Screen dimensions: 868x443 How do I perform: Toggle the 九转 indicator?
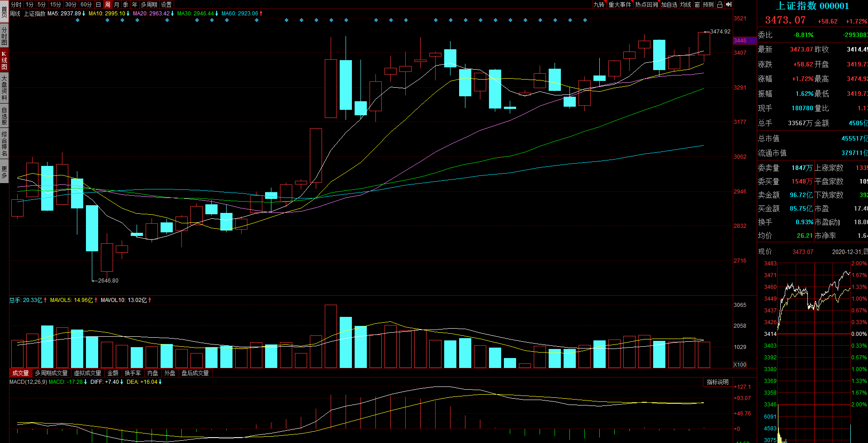pyautogui.click(x=599, y=5)
